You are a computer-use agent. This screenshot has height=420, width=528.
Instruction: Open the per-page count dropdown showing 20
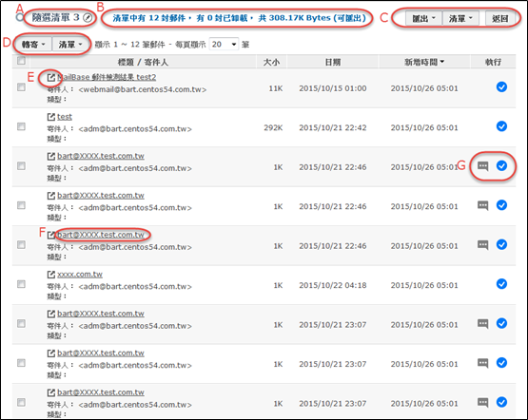pyautogui.click(x=224, y=44)
